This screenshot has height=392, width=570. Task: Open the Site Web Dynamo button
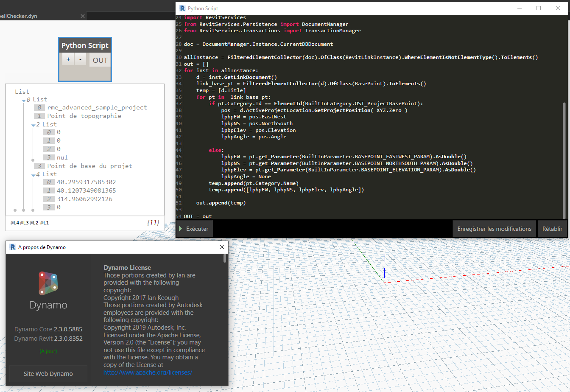pos(48,374)
